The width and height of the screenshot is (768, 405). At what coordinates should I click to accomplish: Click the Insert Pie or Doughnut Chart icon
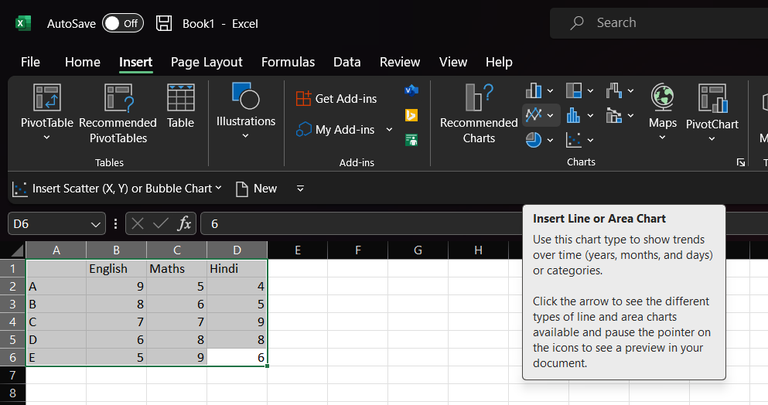(x=534, y=140)
